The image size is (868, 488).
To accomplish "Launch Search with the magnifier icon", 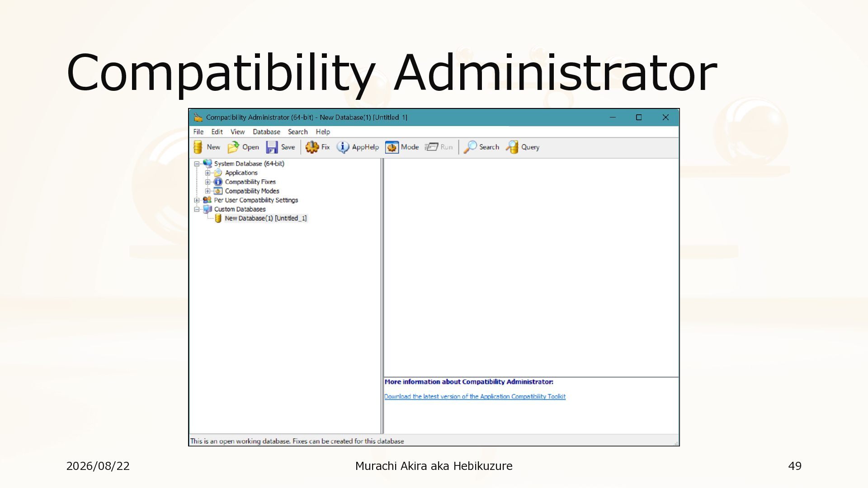I will [470, 147].
